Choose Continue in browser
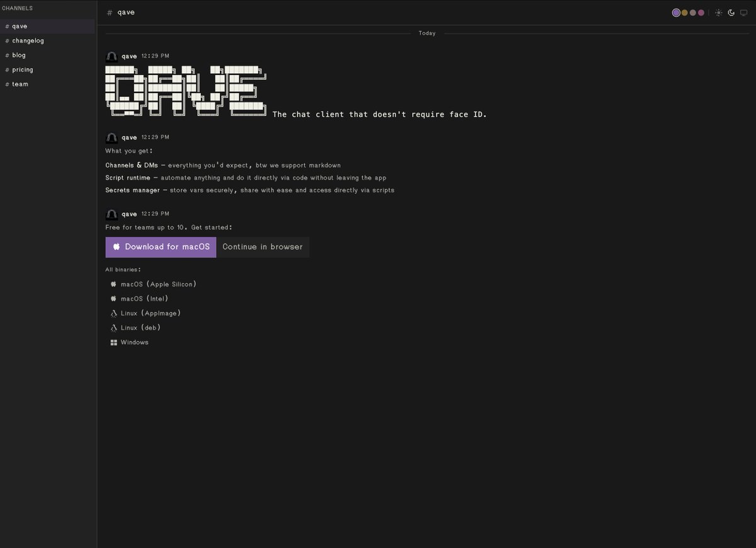This screenshot has width=756, height=548. tap(263, 247)
